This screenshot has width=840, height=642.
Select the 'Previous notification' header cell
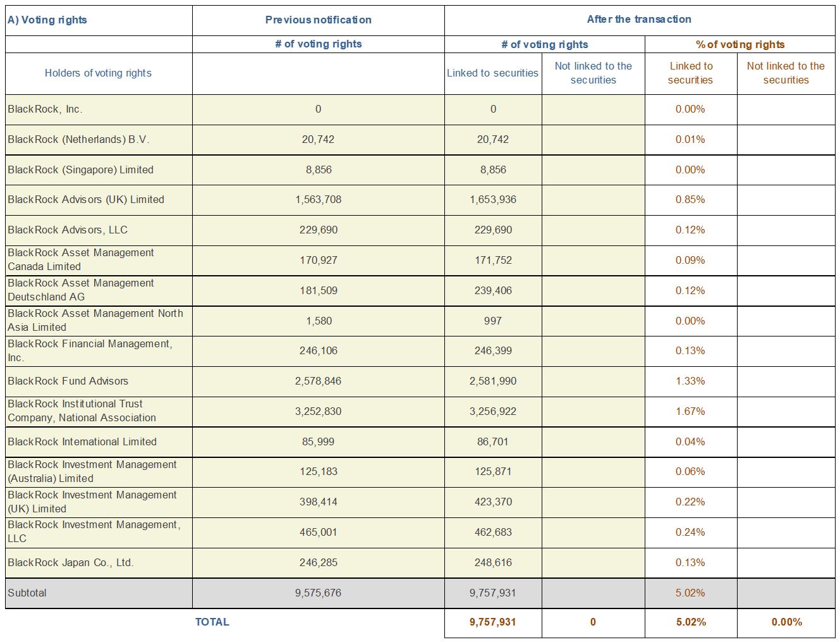[x=318, y=20]
